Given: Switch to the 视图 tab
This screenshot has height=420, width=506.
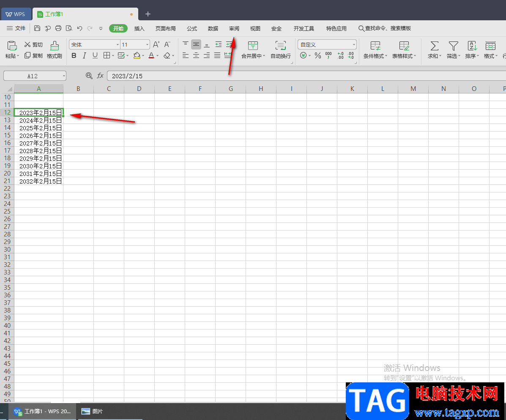Looking at the screenshot, I should (255, 28).
